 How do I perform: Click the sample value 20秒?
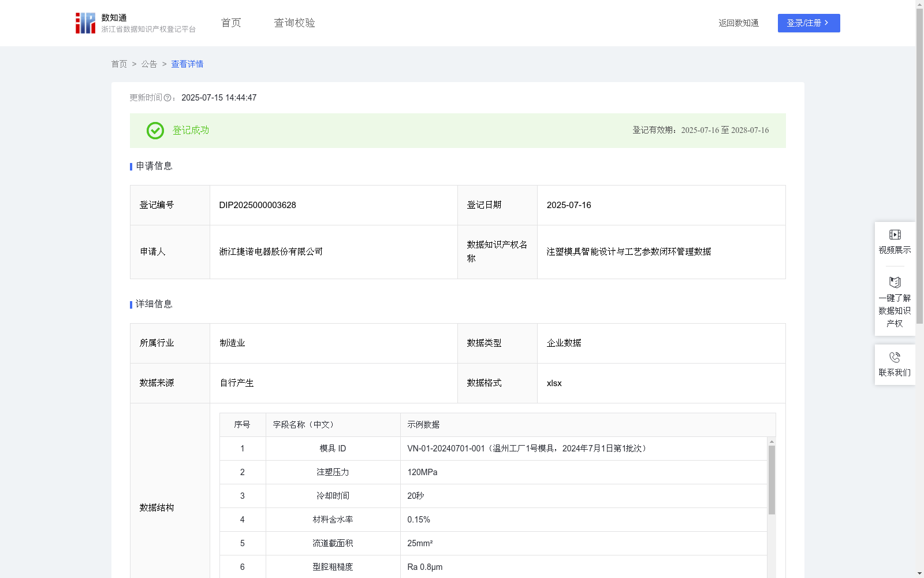coord(416,496)
